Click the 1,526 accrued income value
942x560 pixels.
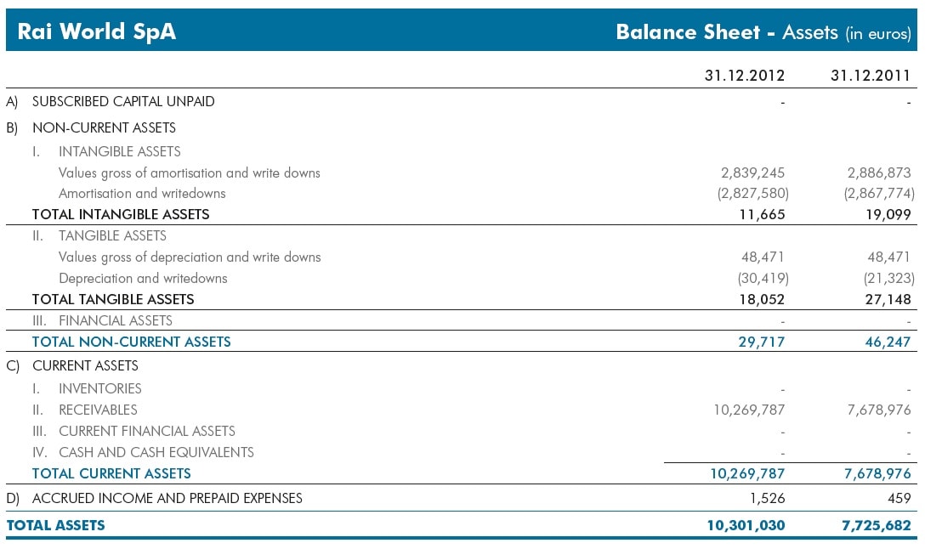769,498
